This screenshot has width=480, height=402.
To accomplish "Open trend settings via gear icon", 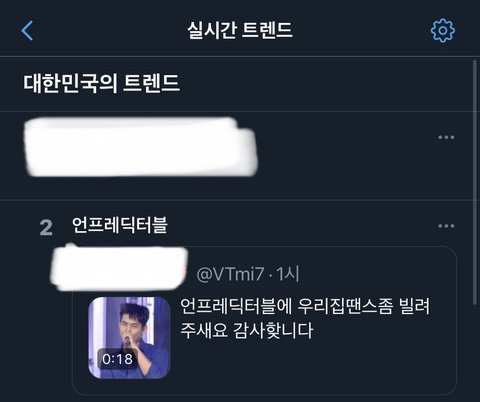I will pyautogui.click(x=443, y=30).
